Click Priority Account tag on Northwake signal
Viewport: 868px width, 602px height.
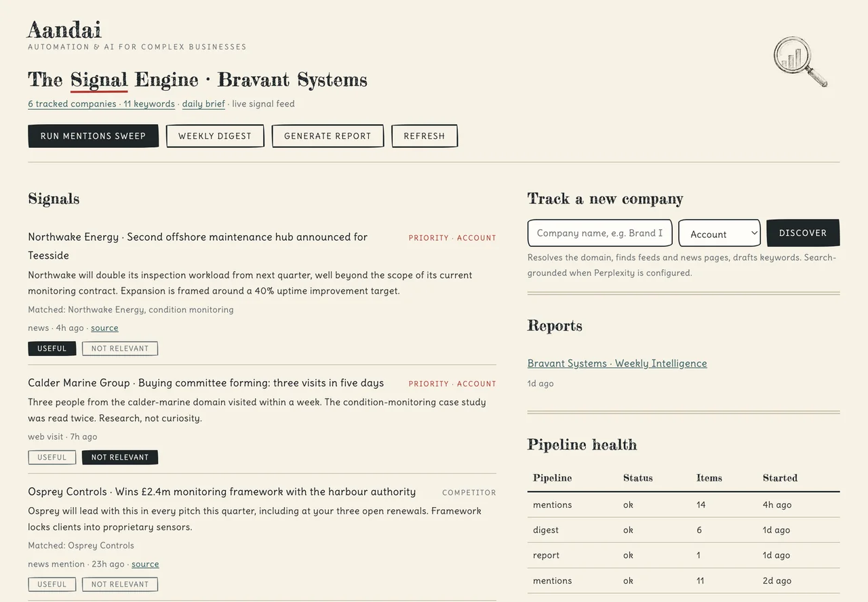(452, 238)
